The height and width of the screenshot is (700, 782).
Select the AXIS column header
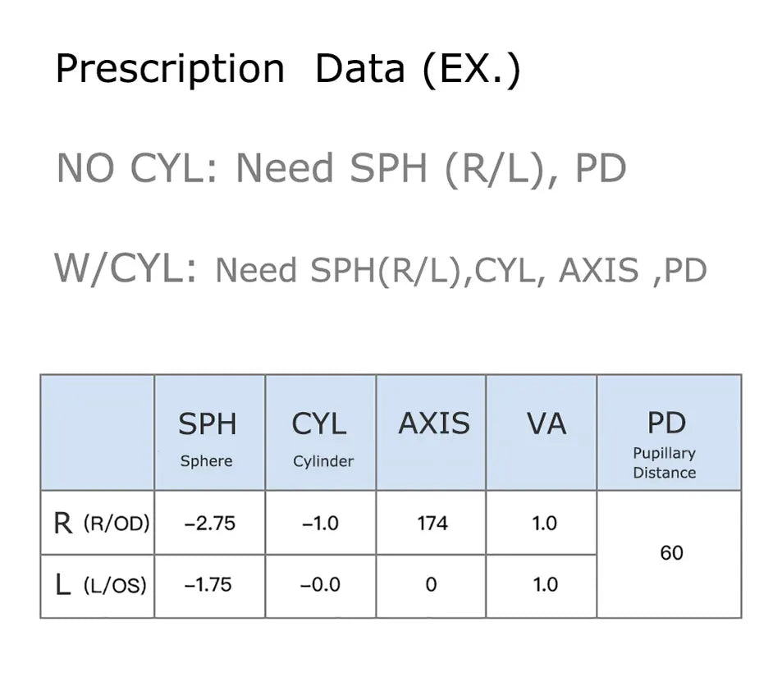point(433,424)
